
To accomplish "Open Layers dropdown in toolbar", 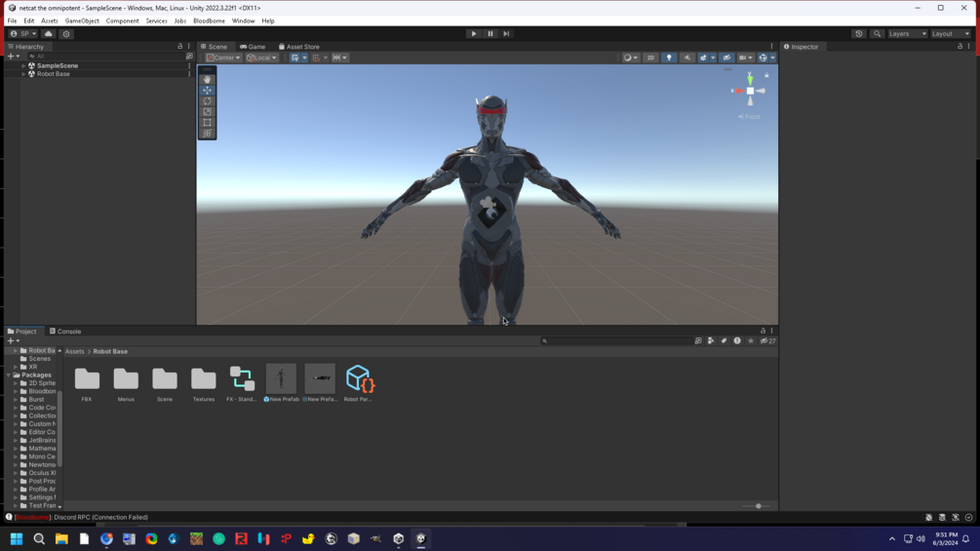I will pos(907,34).
